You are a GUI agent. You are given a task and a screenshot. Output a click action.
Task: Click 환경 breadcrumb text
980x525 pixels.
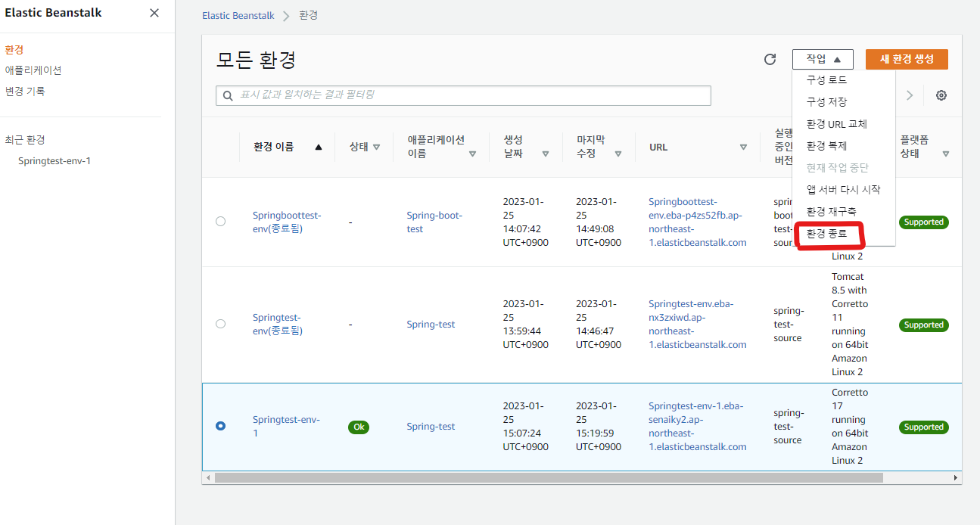click(309, 16)
